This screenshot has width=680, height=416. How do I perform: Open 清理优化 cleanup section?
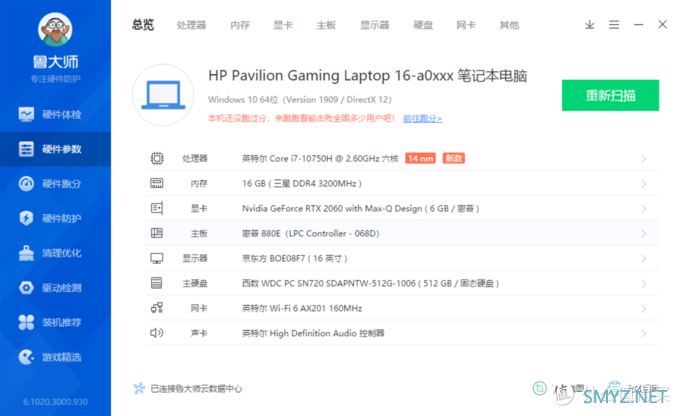point(55,253)
